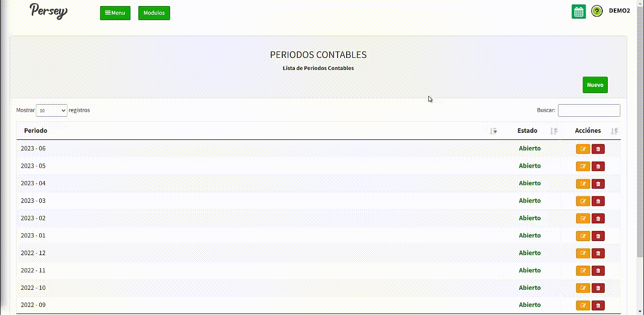
Task: Sort table by Periodo column
Action: click(35, 131)
